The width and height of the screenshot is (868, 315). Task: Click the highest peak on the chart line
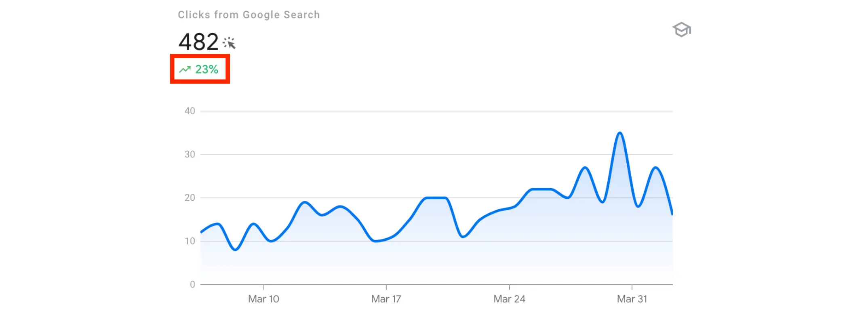620,133
